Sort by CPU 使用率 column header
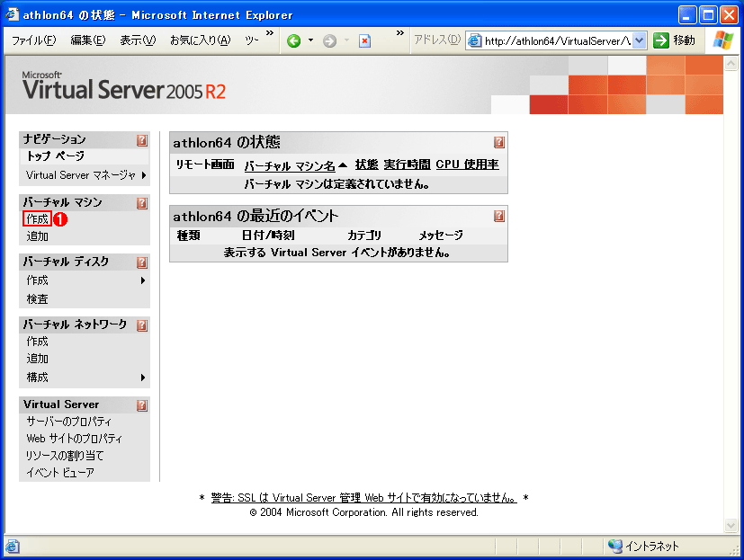The height and width of the screenshot is (560, 744). [468, 164]
